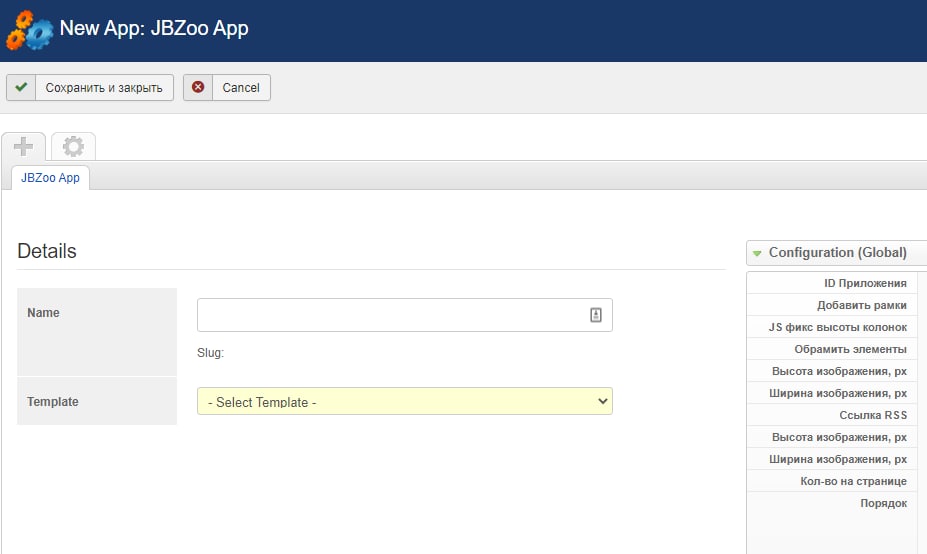Click the Ссылка RSS label

pyautogui.click(x=873, y=415)
